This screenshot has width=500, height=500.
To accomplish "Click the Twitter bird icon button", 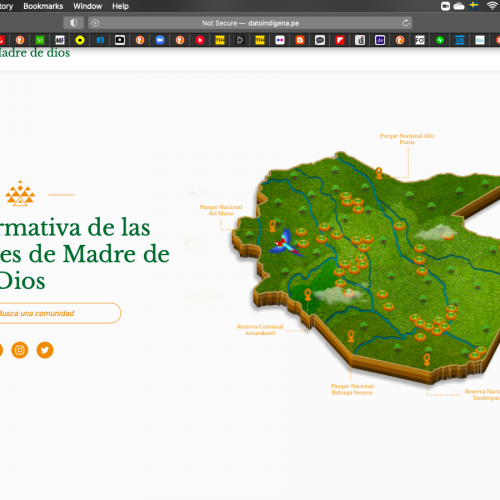I will 45,350.
